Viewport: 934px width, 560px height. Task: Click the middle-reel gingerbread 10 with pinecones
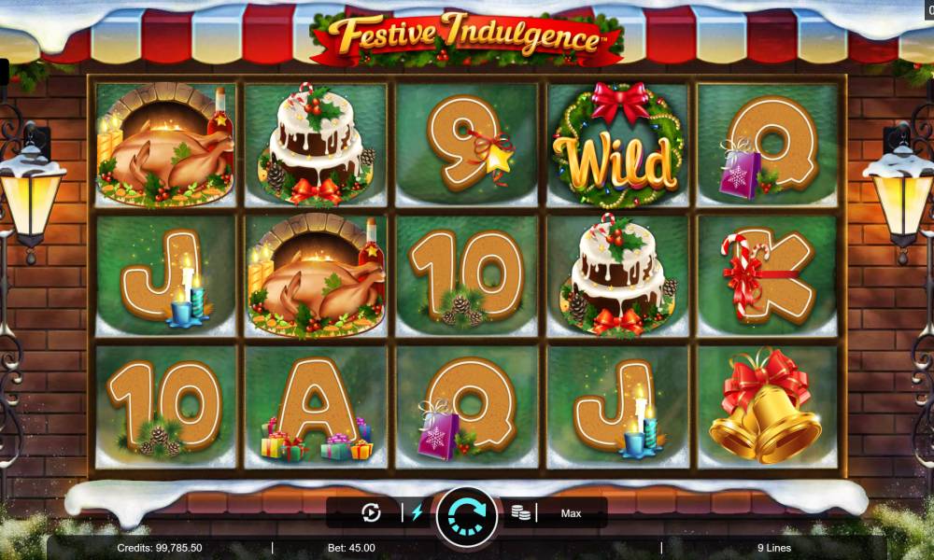(x=466, y=277)
